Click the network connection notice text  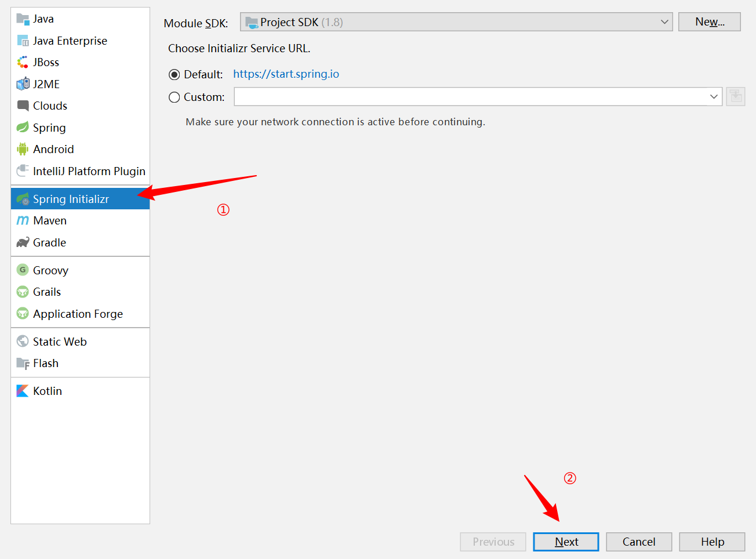[336, 122]
